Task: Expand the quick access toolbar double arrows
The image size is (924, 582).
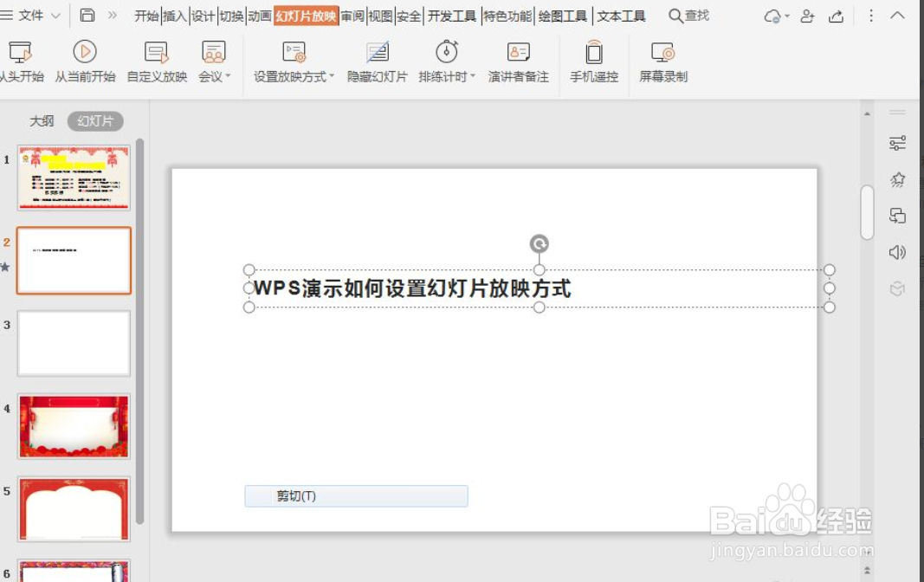Action: (113, 16)
